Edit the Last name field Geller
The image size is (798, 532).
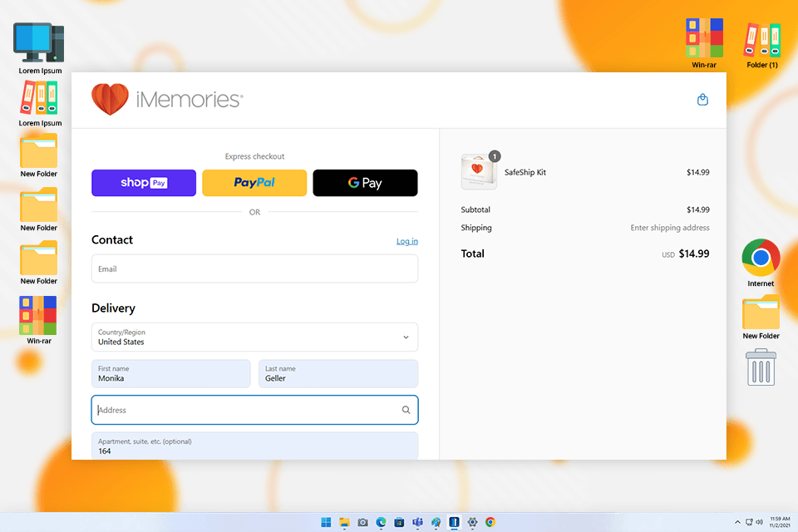(x=338, y=374)
